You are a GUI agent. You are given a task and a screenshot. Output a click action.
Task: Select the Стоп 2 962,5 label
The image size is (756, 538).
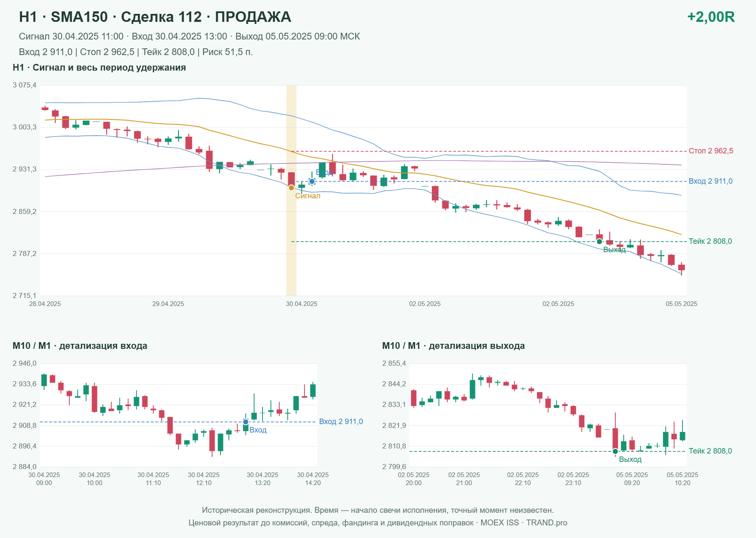tap(711, 151)
